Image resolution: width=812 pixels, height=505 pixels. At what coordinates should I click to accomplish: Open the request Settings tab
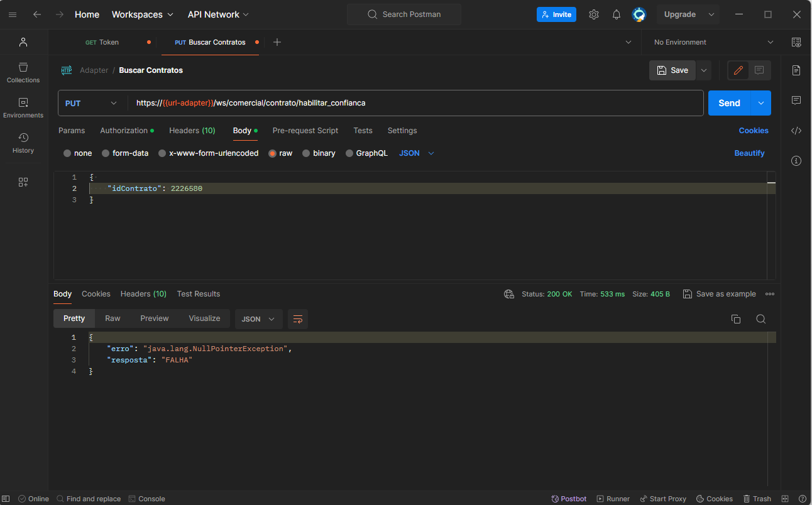402,131
